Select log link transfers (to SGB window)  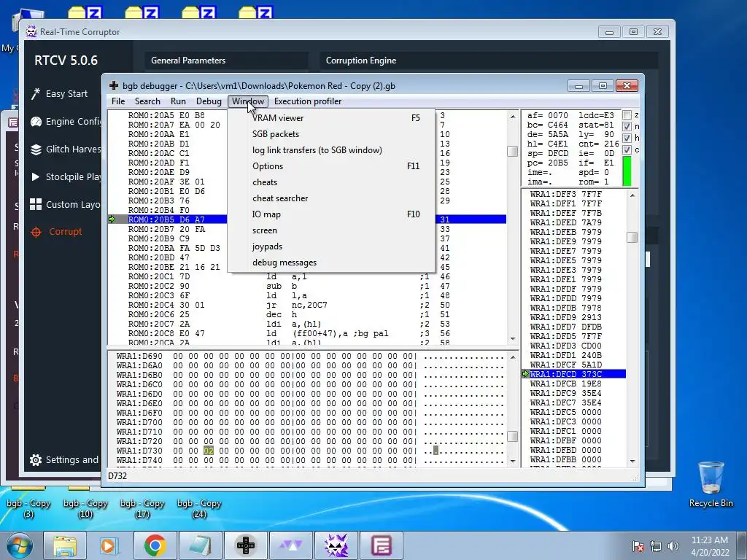pyautogui.click(x=331, y=150)
